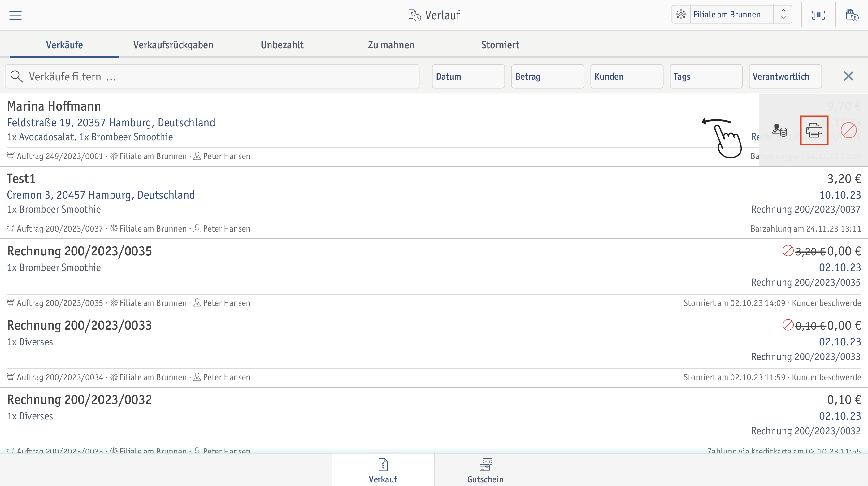
Task: Open the cash register icon at top right
Action: pos(852,15)
